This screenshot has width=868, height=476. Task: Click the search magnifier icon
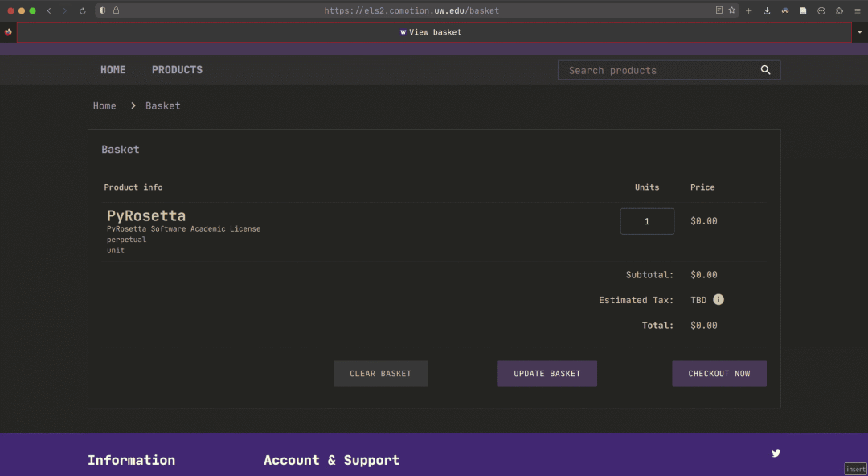pyautogui.click(x=766, y=70)
